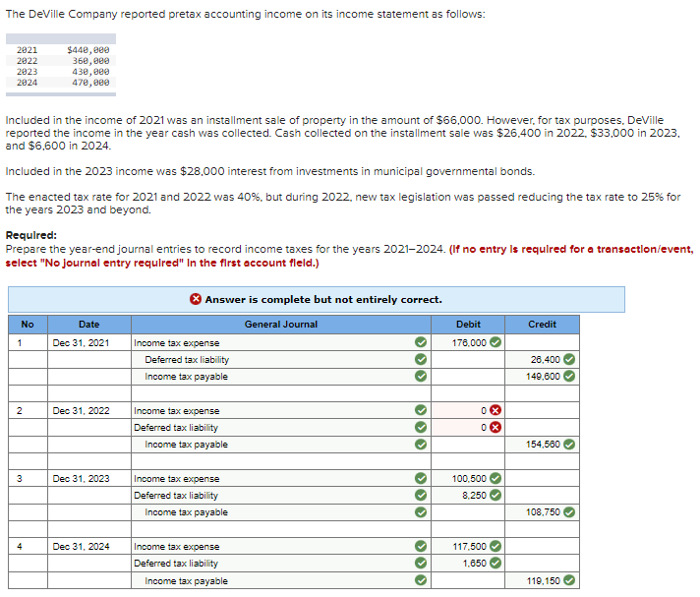Click red X icon in answer status banner
This screenshot has height=597, width=700.
pos(196,299)
